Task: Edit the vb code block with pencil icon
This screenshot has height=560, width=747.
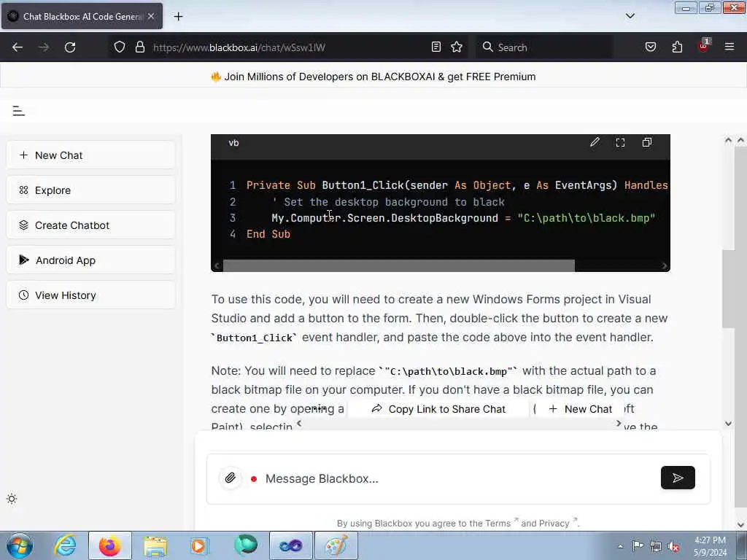Action: click(x=595, y=142)
